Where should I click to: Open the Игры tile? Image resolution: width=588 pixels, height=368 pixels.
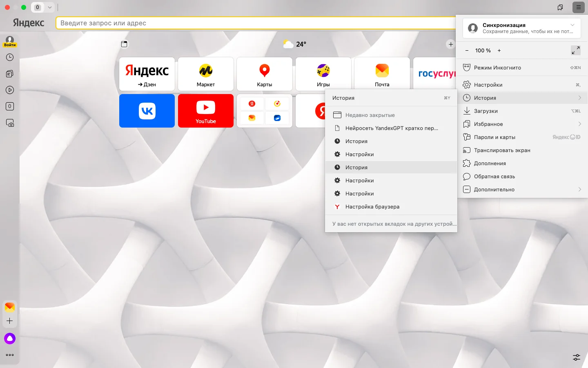pyautogui.click(x=323, y=74)
